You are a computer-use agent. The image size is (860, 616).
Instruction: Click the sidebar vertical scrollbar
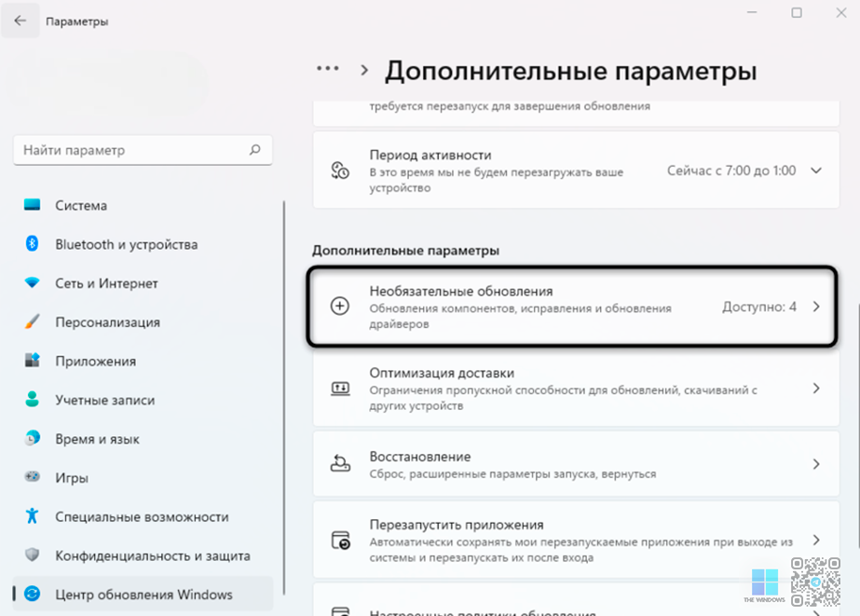[283, 398]
